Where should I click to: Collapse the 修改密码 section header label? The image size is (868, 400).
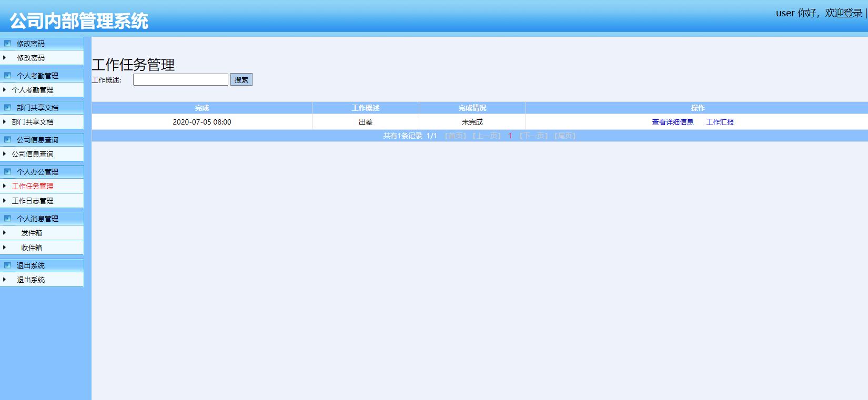(x=31, y=44)
